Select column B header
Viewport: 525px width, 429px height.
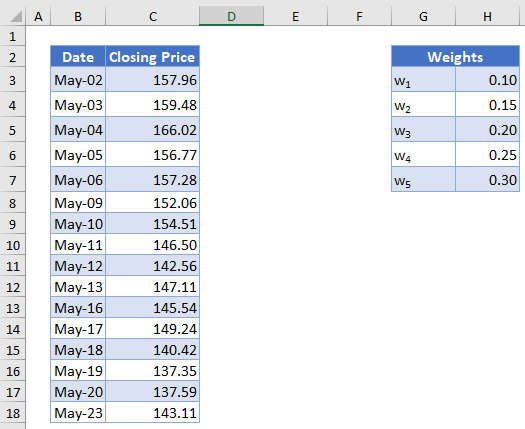coord(78,16)
